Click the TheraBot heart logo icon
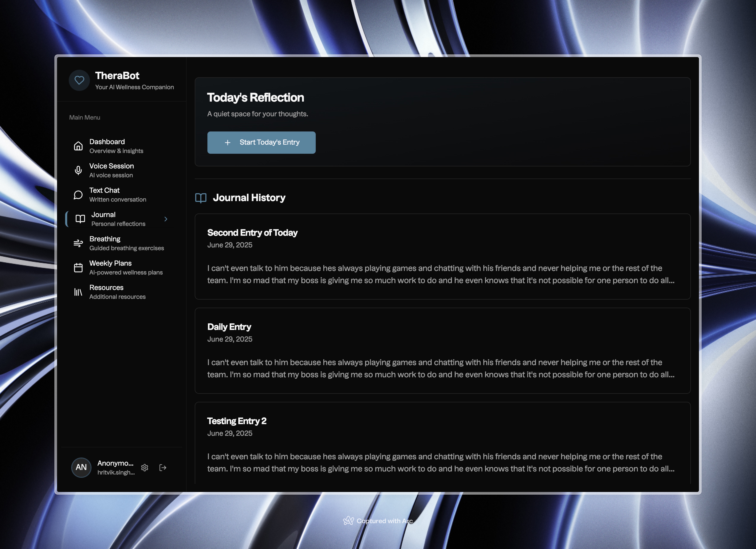Image resolution: width=756 pixels, height=549 pixels. pos(79,80)
